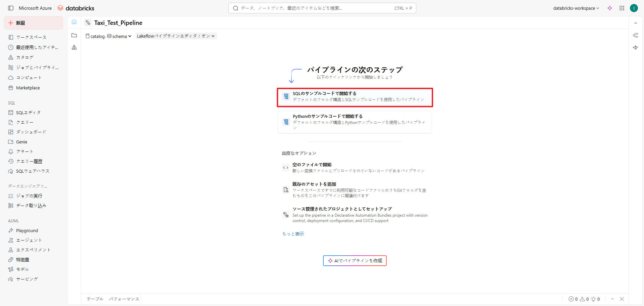Viewport: 644px width, 306px height.
Task: Open the databricks-workspace switcher dropdown
Action: pyautogui.click(x=576, y=8)
